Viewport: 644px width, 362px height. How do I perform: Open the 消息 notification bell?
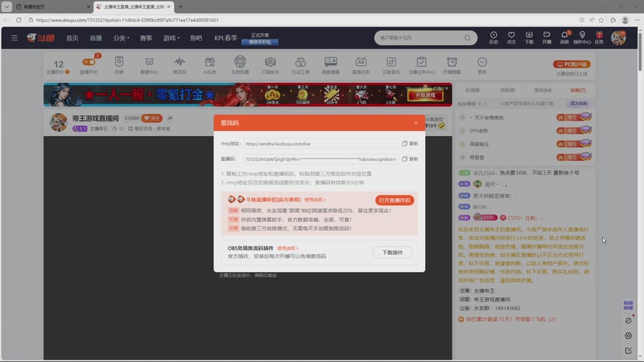click(565, 38)
